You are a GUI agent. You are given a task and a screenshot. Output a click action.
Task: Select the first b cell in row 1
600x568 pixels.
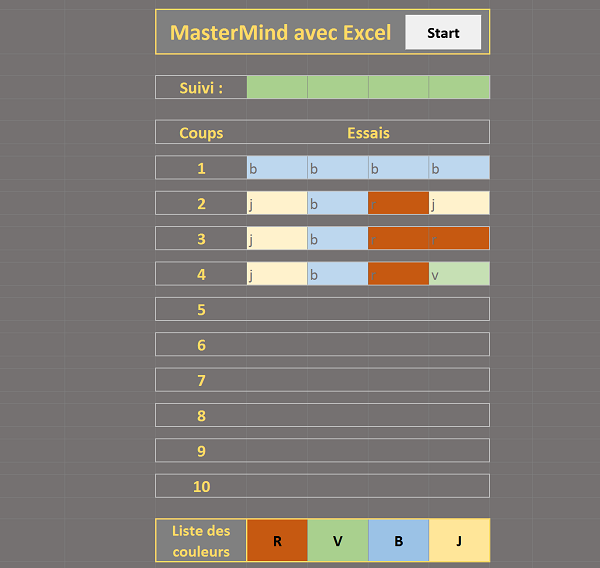[277, 168]
